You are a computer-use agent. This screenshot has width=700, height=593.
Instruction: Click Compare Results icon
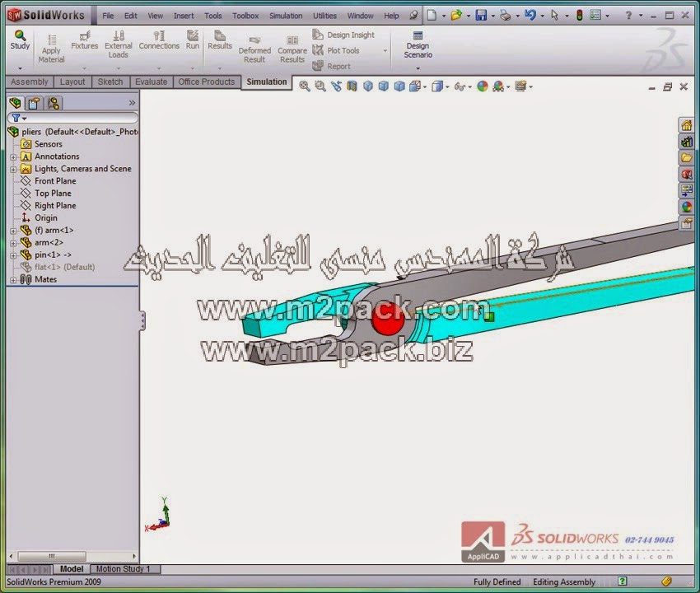[x=292, y=40]
